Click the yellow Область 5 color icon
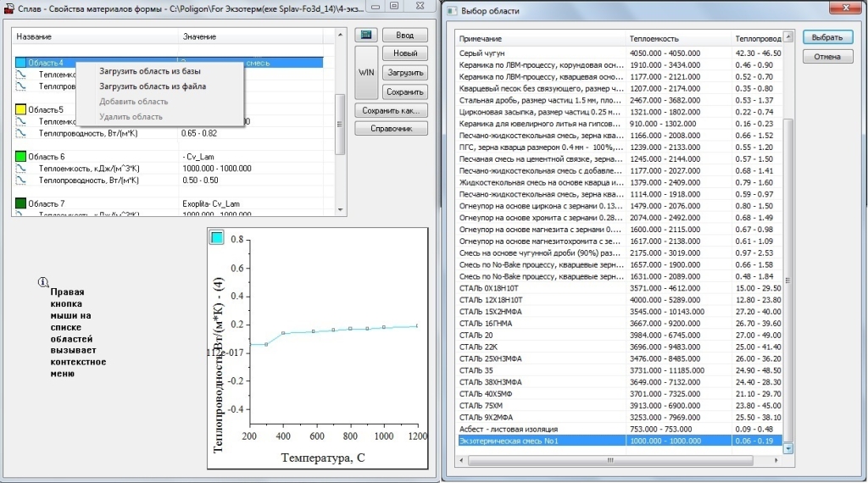Viewport: 868px width, 483px height. tap(21, 110)
